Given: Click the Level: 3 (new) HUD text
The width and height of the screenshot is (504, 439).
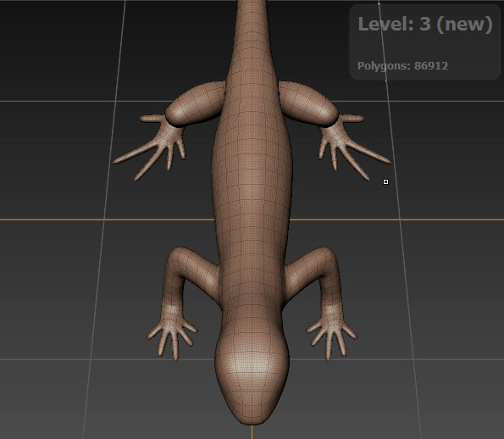Looking at the screenshot, I should [425, 24].
